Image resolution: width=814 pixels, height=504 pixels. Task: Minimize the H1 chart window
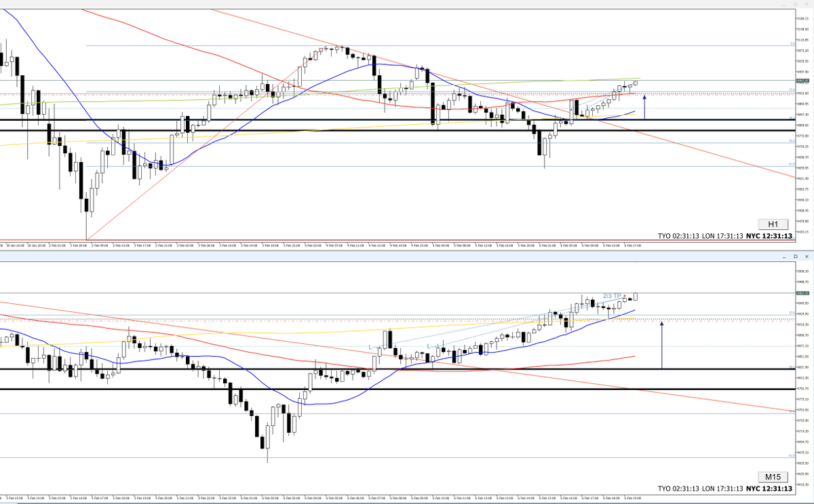pyautogui.click(x=784, y=5)
